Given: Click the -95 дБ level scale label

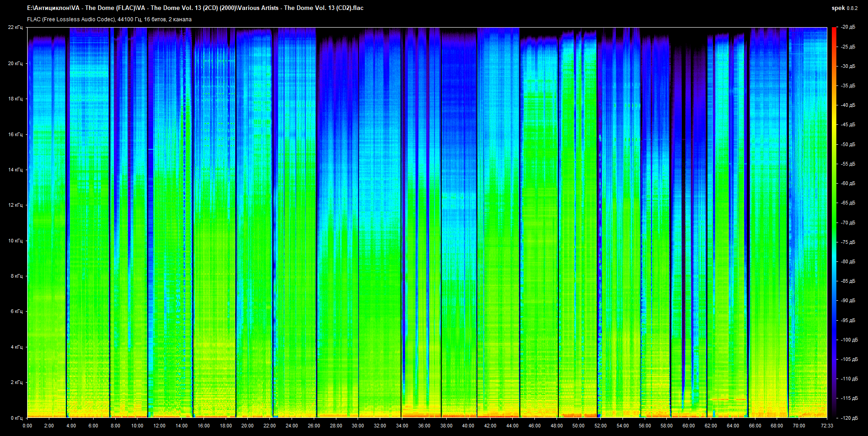Looking at the screenshot, I should (848, 320).
